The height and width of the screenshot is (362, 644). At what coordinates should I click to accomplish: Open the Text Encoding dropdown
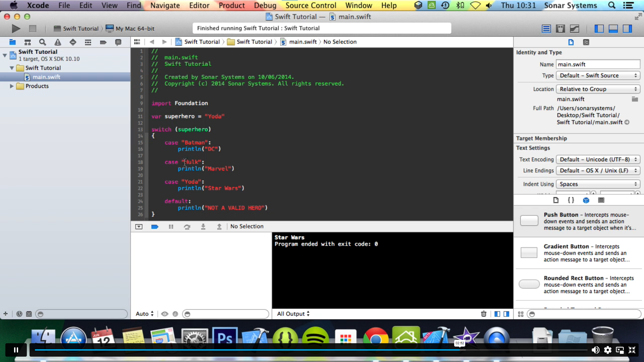tap(597, 159)
